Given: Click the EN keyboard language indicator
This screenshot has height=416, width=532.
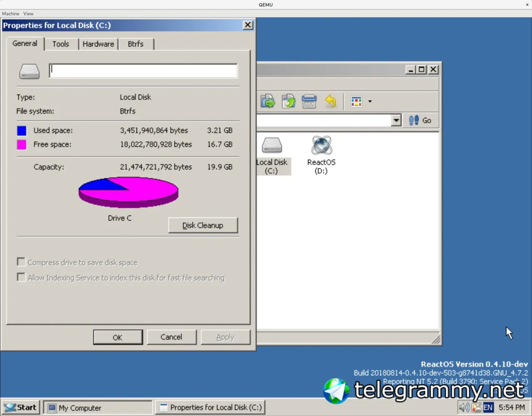Looking at the screenshot, I should pyautogui.click(x=488, y=407).
